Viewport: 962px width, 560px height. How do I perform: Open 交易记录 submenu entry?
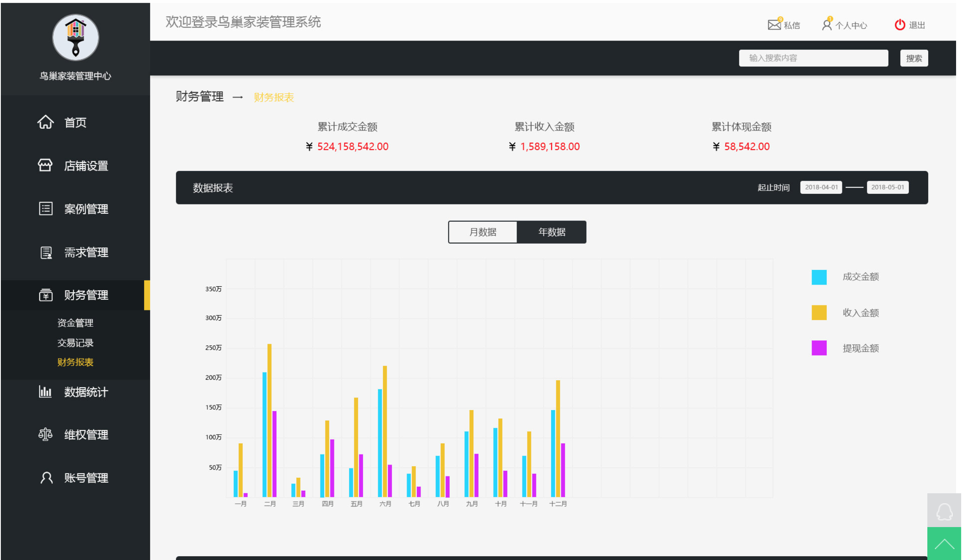[x=75, y=343]
